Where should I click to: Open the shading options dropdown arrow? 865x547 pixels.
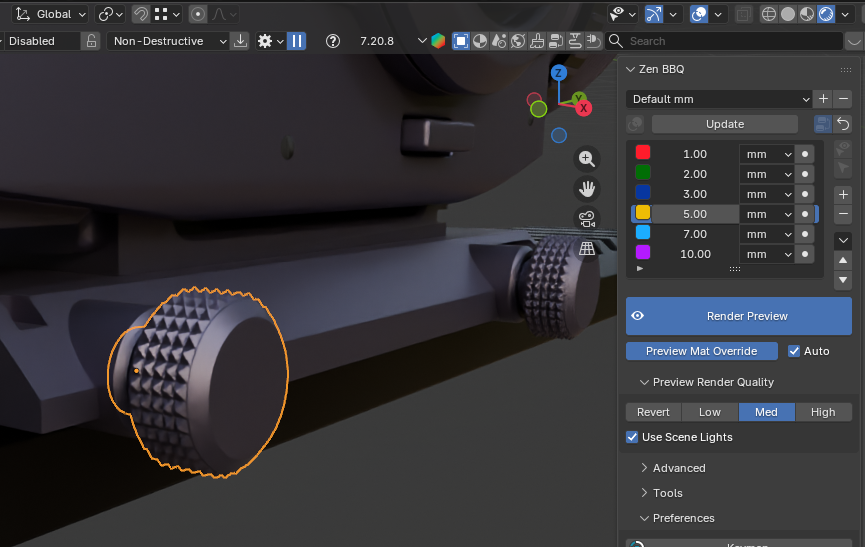click(x=845, y=14)
